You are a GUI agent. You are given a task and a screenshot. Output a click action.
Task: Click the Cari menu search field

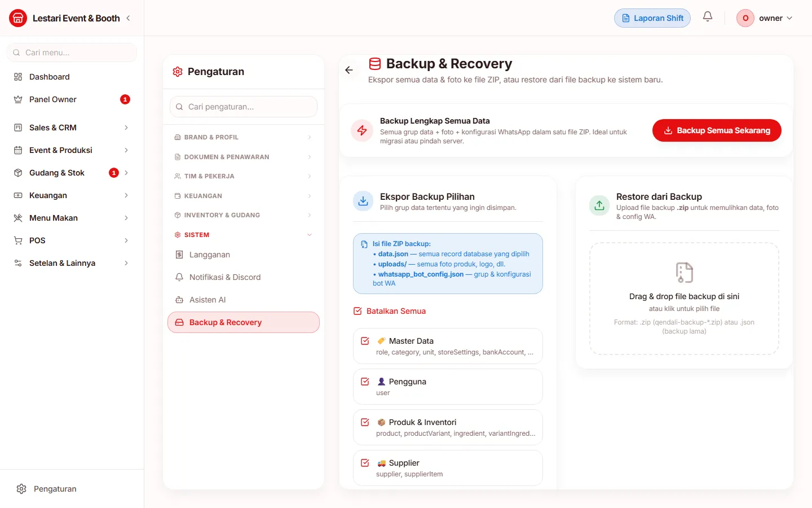tap(72, 52)
